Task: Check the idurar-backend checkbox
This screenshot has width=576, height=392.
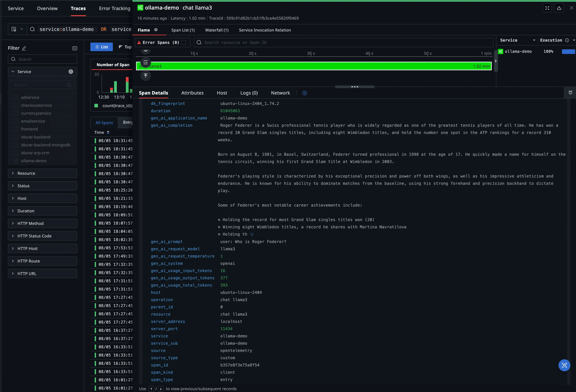Action: coord(16,137)
